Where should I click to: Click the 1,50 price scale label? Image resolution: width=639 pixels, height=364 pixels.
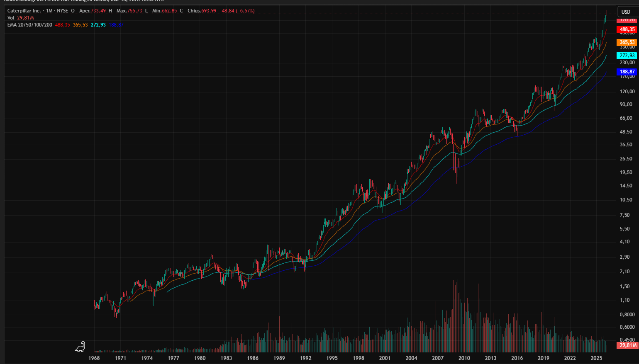pos(625,286)
